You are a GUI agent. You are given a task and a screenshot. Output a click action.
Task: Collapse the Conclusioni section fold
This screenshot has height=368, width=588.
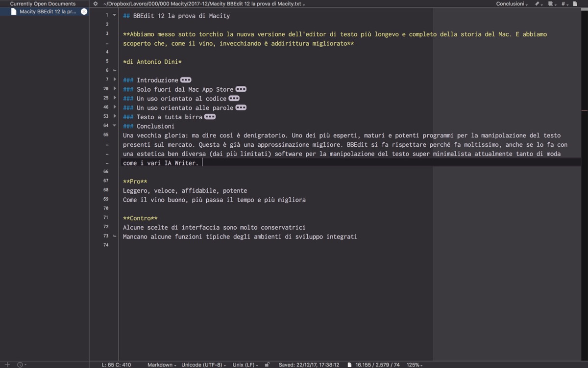tap(115, 126)
